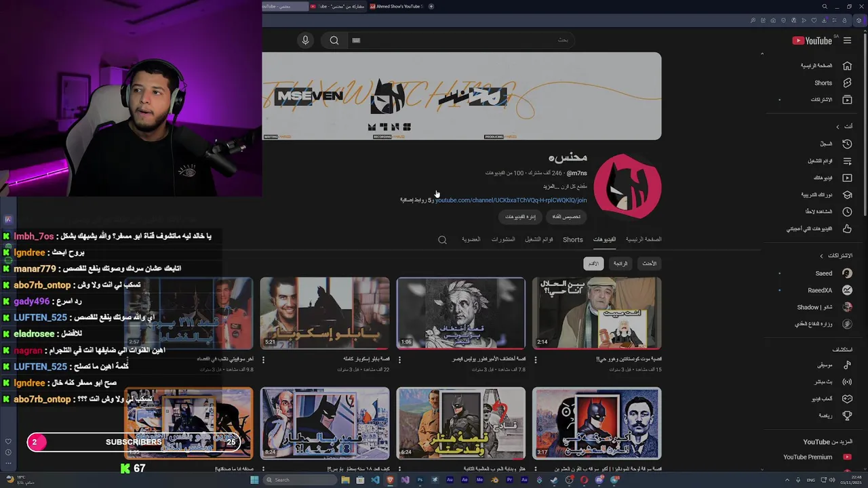This screenshot has width=868, height=488.
Task: Open the taskbar clock showing 22:48
Action: 850,480
